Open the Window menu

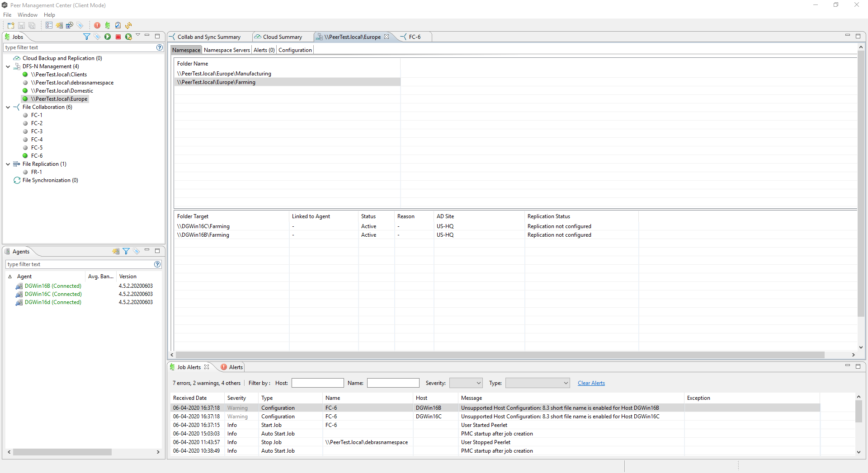[x=27, y=14]
